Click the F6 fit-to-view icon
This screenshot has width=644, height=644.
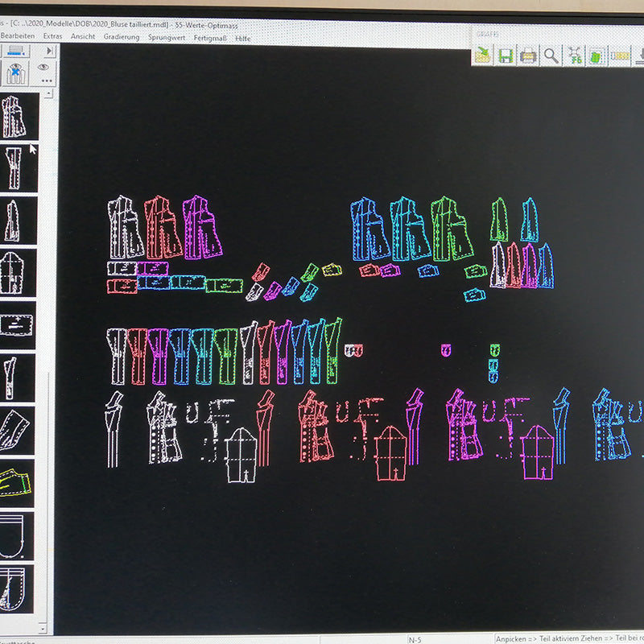coord(575,55)
